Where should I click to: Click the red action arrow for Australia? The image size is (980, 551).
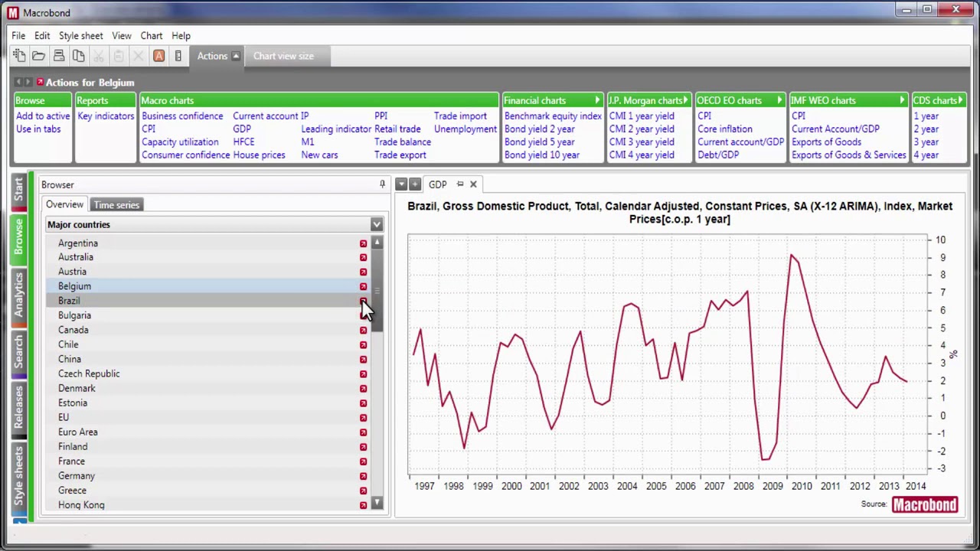[x=363, y=258]
